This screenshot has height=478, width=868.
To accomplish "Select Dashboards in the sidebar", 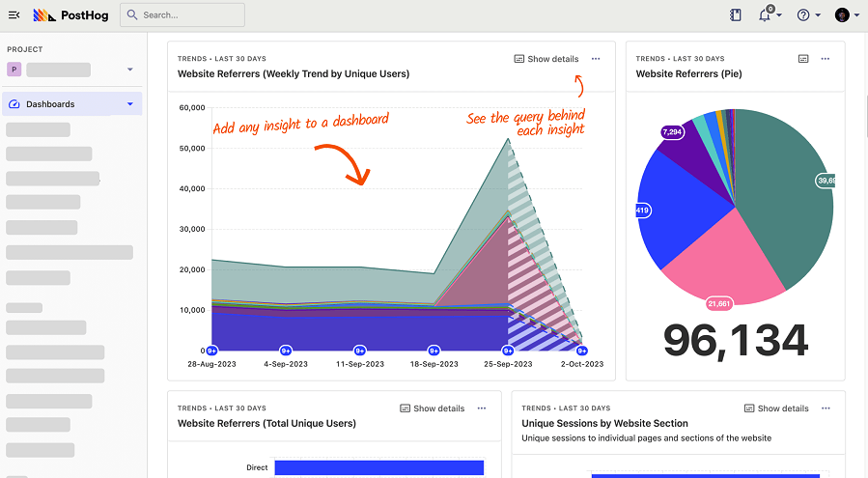I will point(50,104).
